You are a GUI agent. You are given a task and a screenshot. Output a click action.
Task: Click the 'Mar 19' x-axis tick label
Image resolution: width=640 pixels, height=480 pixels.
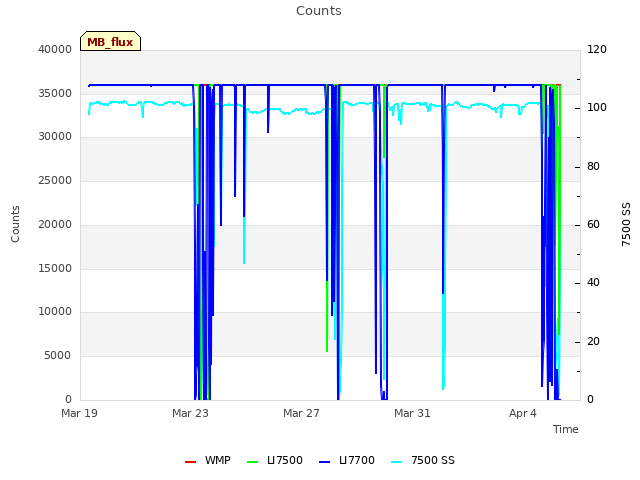coord(79,413)
